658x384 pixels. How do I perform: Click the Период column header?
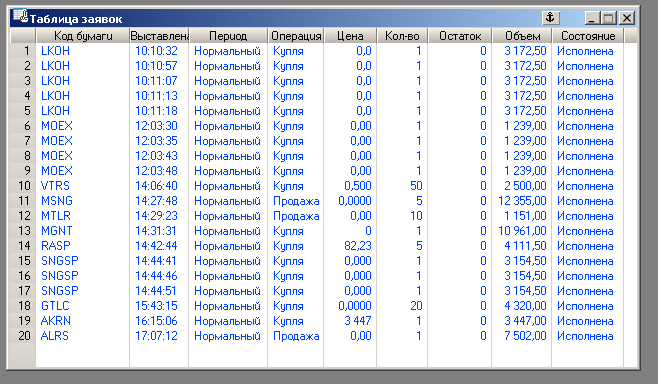[x=228, y=36]
